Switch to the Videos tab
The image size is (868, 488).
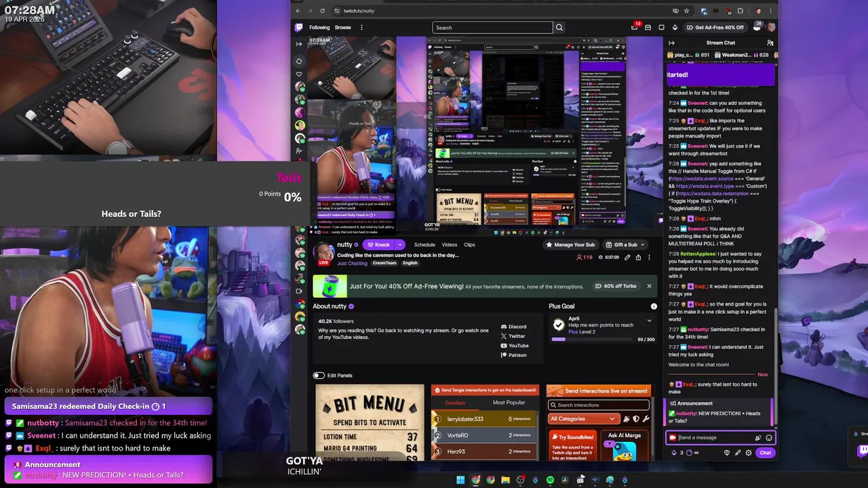pos(450,245)
